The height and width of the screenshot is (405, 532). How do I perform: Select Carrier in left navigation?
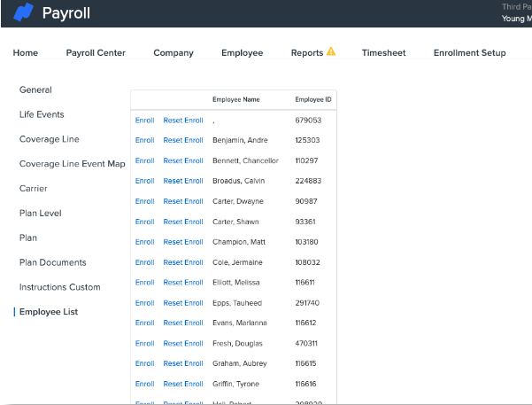[34, 189]
